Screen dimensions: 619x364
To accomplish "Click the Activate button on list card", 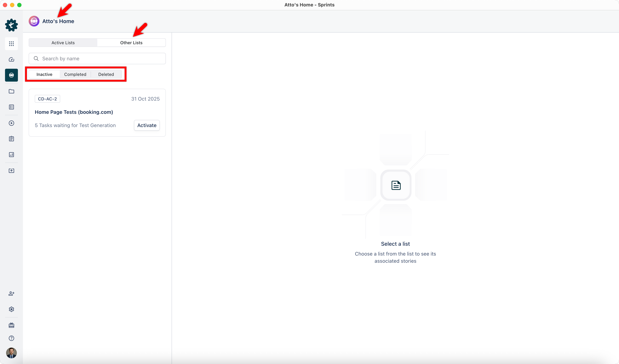I will pyautogui.click(x=147, y=125).
